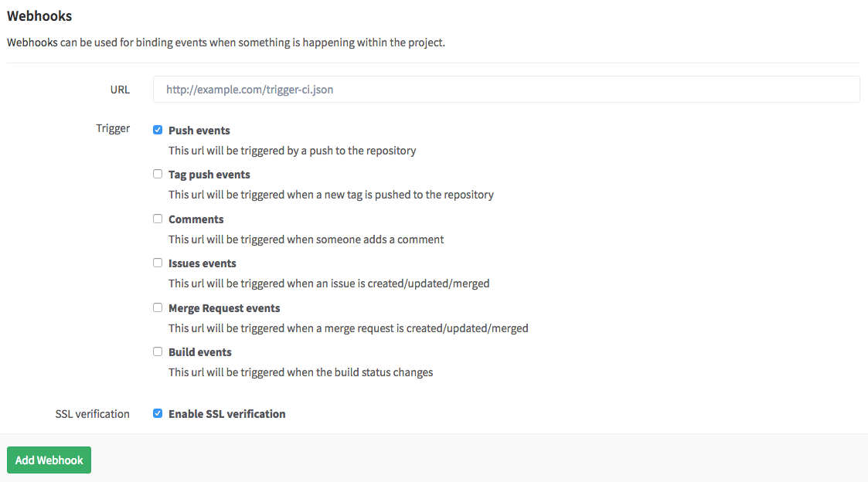868x482 pixels.
Task: Check the Issues events checkbox
Action: [158, 263]
